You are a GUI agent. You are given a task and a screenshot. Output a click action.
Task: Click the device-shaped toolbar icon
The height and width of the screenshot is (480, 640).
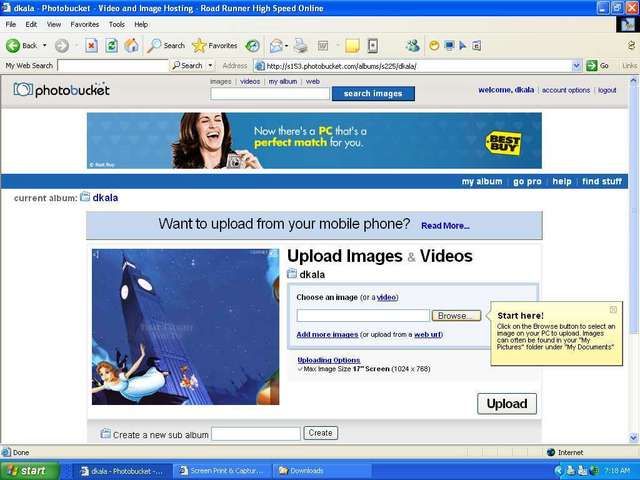click(x=373, y=45)
